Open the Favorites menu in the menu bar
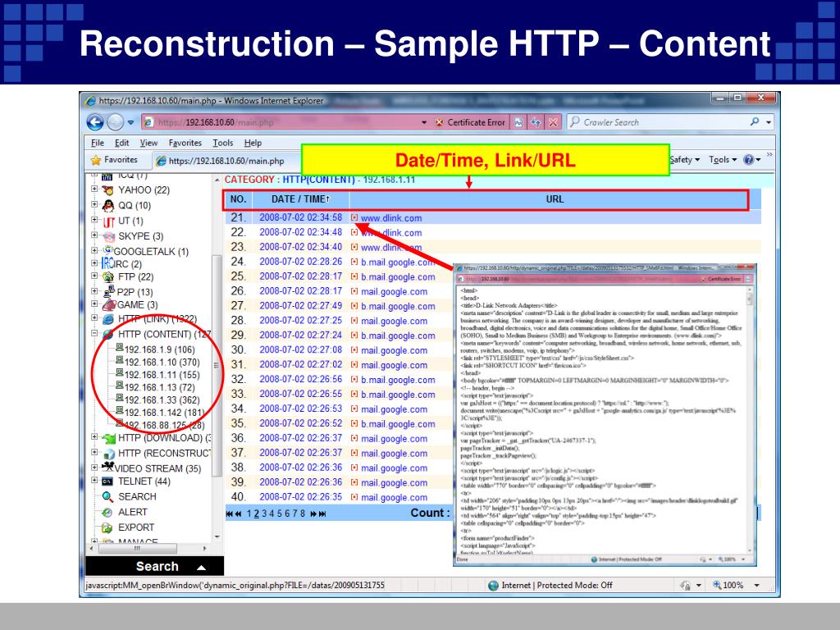 185,143
